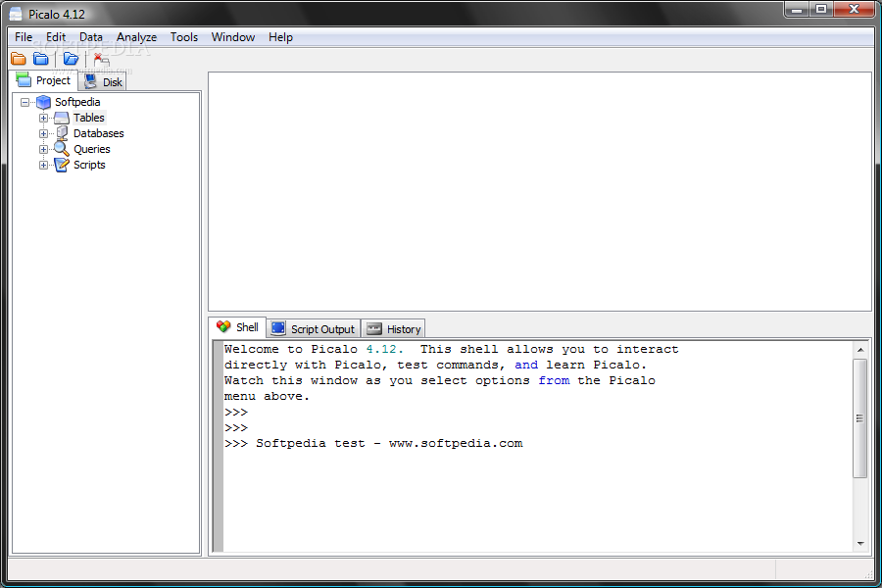Image resolution: width=882 pixels, height=588 pixels.
Task: Switch to the Shell tab
Action: click(x=237, y=327)
